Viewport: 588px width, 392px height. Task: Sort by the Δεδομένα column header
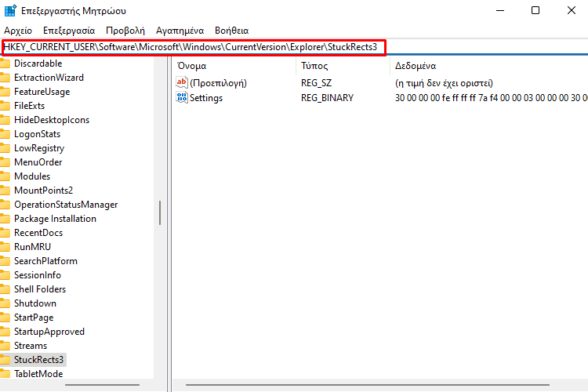489,66
